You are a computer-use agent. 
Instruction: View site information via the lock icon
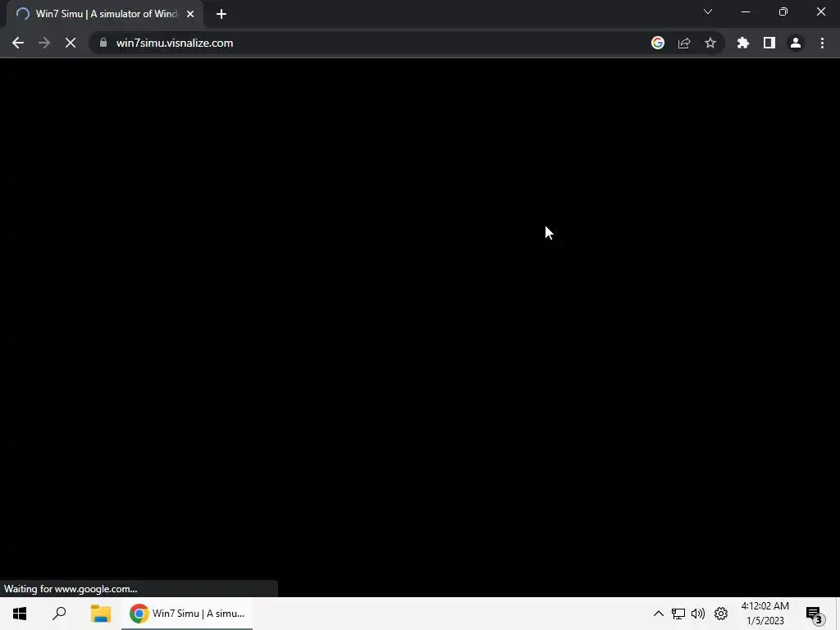tap(103, 43)
